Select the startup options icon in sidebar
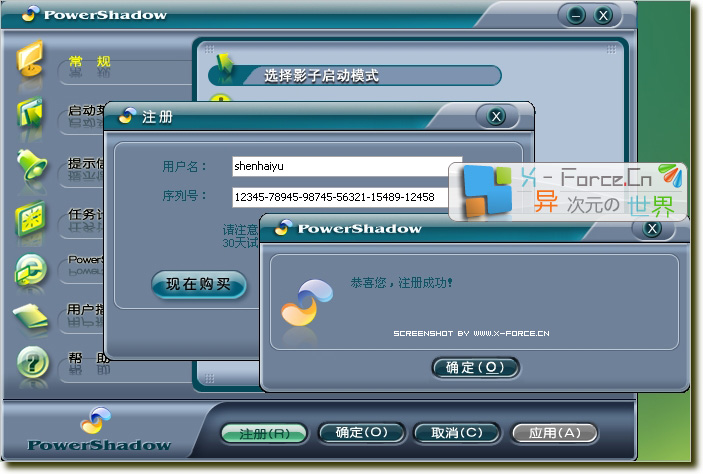Viewport: 703px width, 474px height. pyautogui.click(x=30, y=114)
